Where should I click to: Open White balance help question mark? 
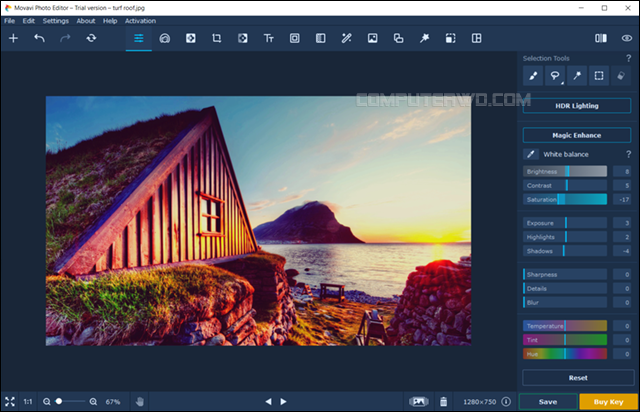pos(629,154)
